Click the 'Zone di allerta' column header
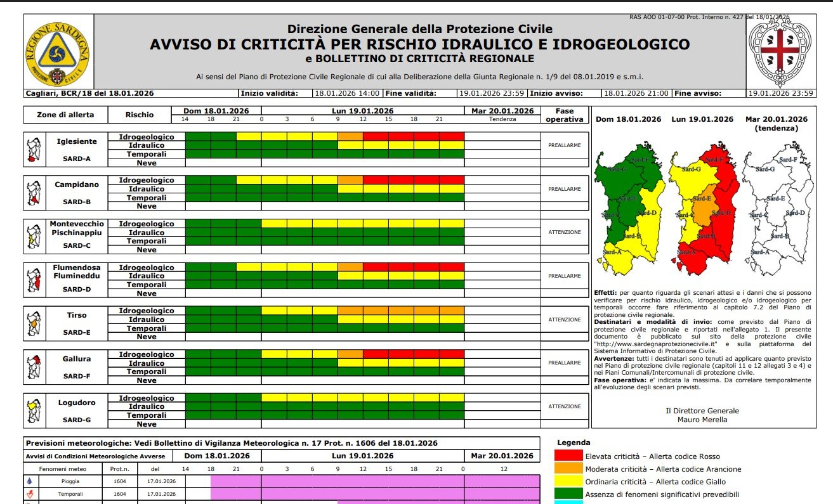The width and height of the screenshot is (833, 504). pyautogui.click(x=65, y=115)
